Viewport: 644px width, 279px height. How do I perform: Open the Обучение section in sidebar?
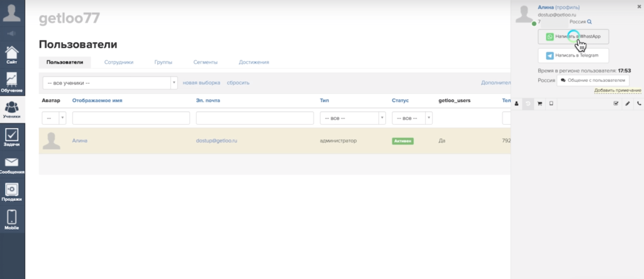12,81
